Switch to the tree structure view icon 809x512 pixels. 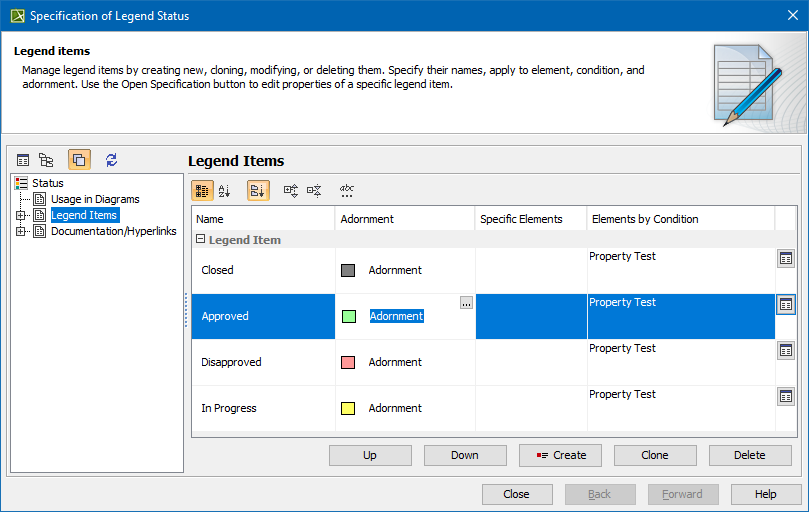[46, 160]
